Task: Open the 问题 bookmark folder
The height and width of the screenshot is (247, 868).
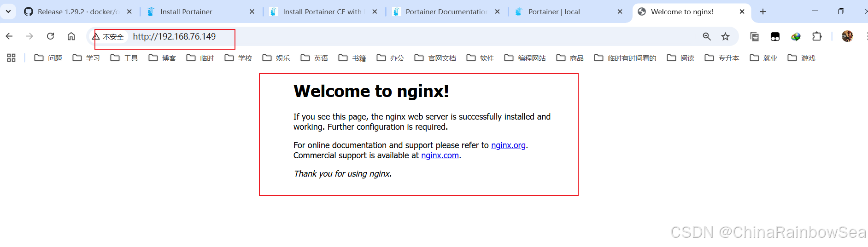Action: coord(48,58)
